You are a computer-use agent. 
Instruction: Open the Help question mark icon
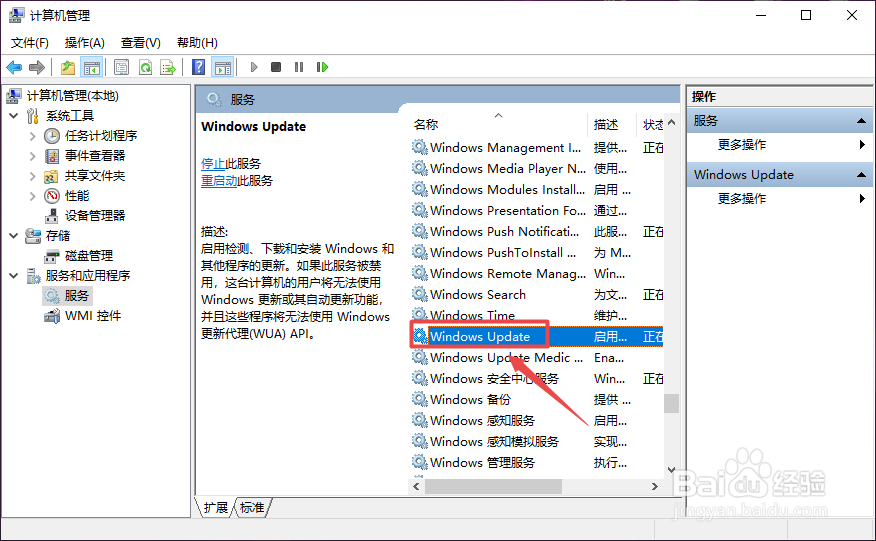tap(198, 68)
